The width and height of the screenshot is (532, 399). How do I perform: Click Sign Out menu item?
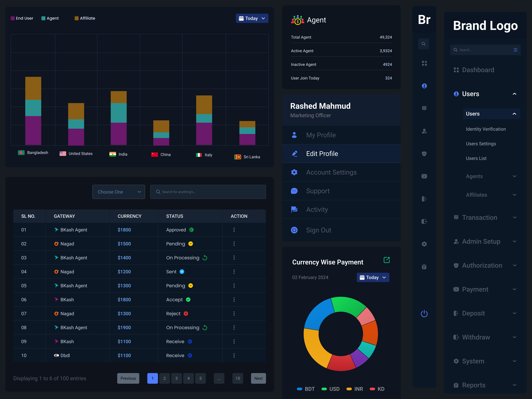(x=341, y=230)
